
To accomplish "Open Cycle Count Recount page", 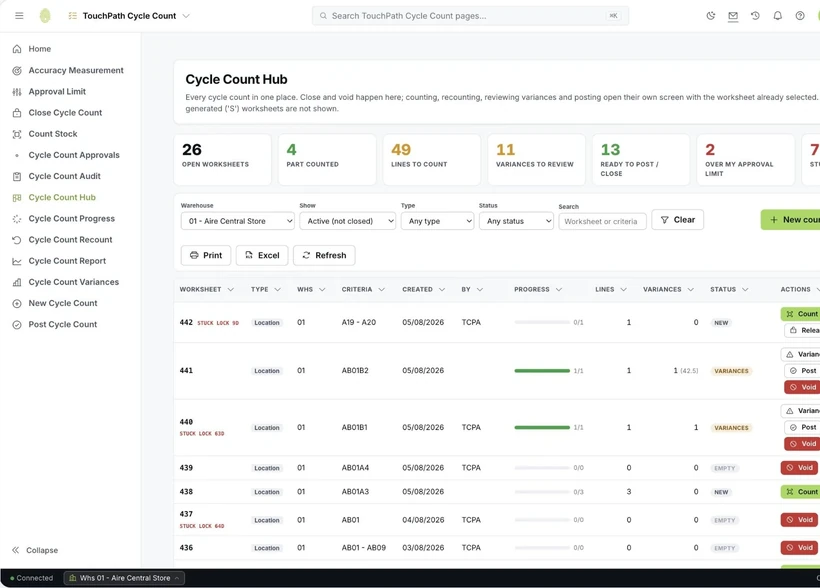I will click(x=70, y=240).
